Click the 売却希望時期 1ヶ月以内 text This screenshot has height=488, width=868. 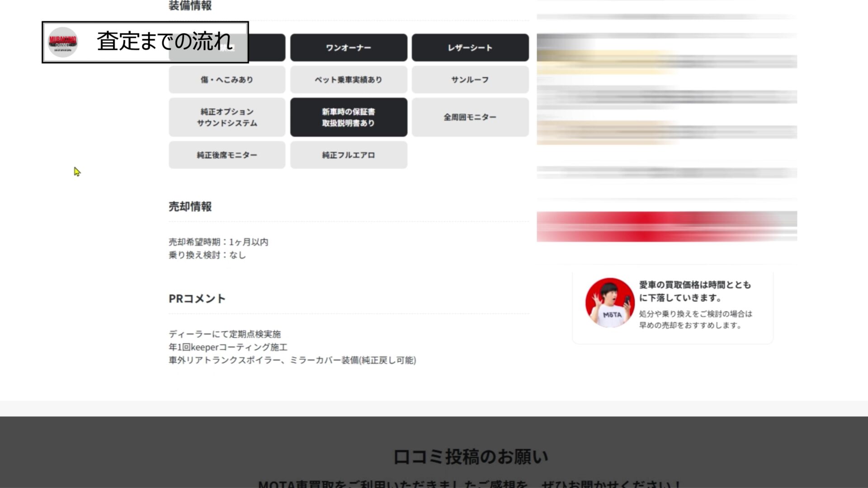click(x=218, y=242)
